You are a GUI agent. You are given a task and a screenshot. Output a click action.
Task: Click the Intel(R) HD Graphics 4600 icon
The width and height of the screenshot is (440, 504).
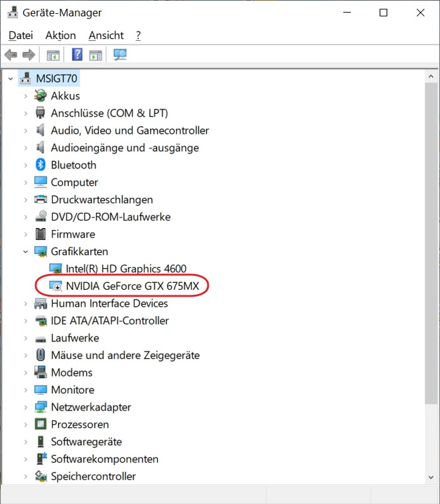55,269
